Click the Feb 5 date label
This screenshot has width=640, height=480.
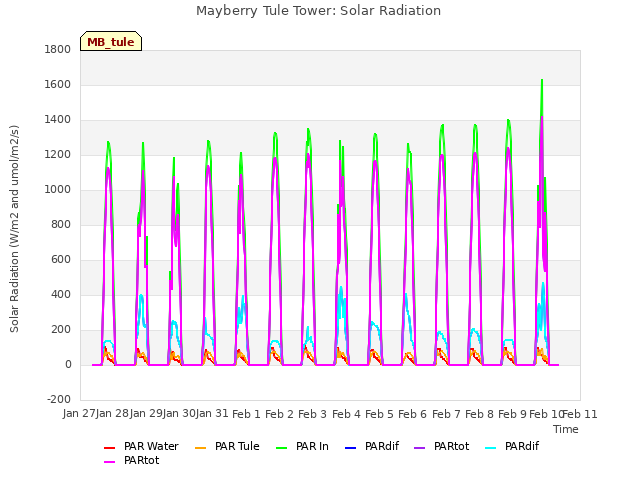point(379,414)
